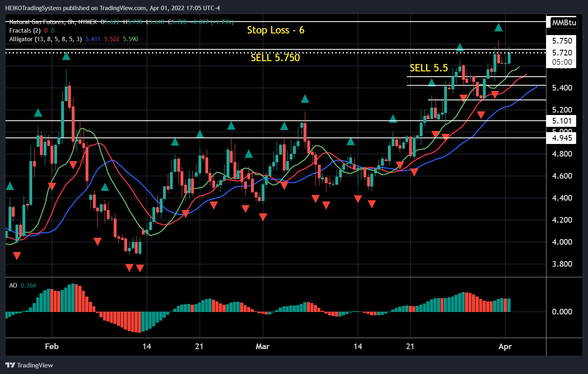Select the AO value 0.364
The height and width of the screenshot is (374, 588).
click(28, 285)
